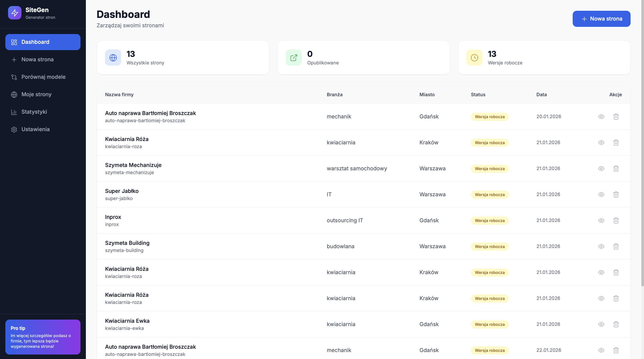
Task: Click the globe icon in Wszystkie strony card
Action: coord(113,58)
